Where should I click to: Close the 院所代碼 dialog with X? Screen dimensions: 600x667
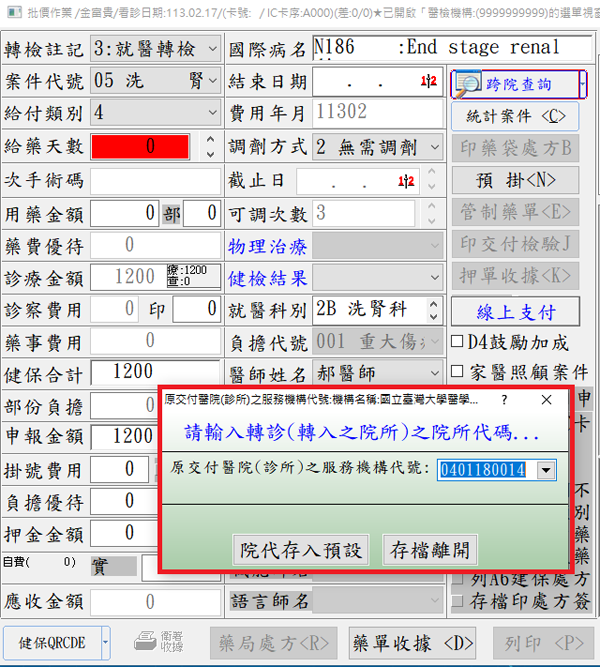point(547,399)
